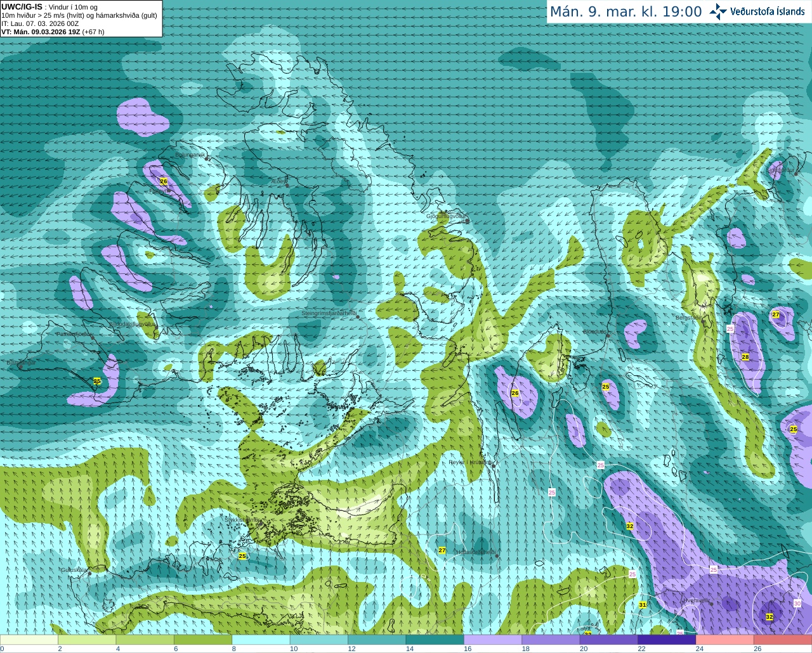Click the Gjögurflugvöllur station label

pyautogui.click(x=446, y=216)
